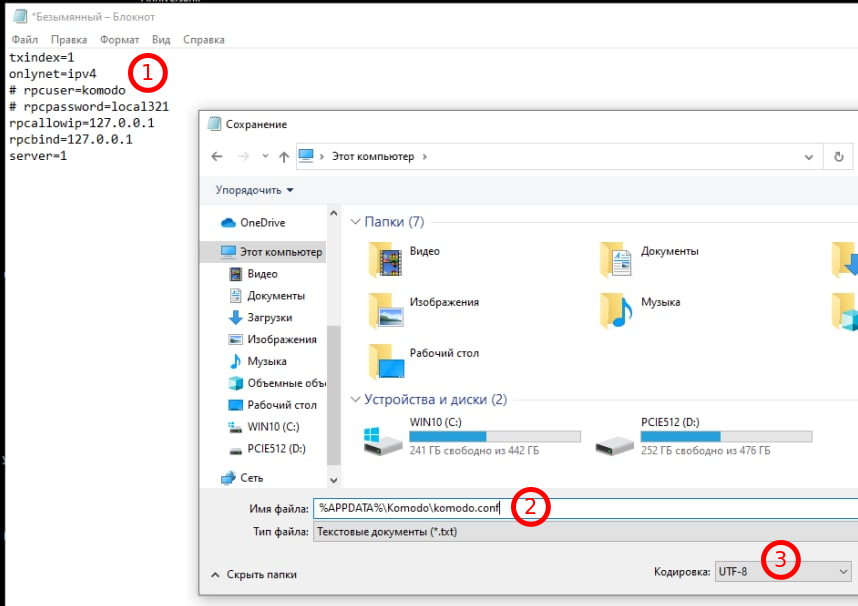Select Музыка in the navigation tree

(266, 361)
